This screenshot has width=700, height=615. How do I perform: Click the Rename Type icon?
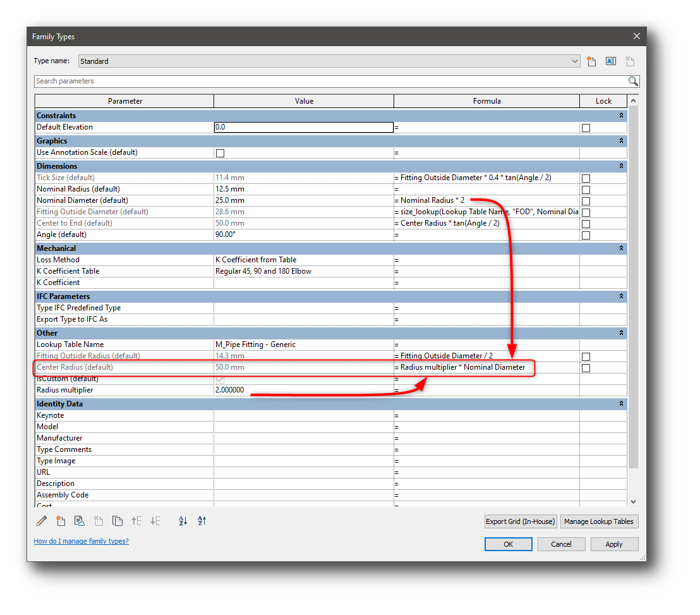pos(610,61)
